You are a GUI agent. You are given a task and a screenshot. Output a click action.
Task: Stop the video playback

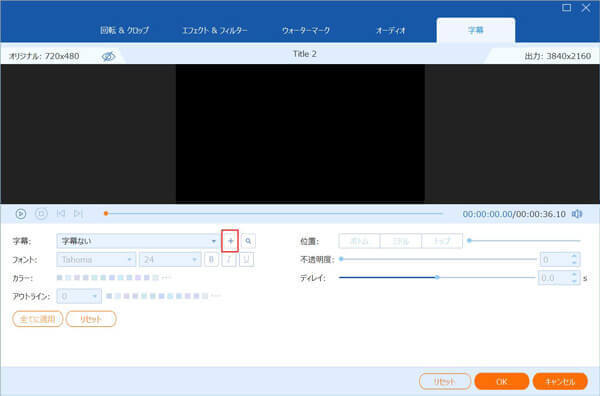point(41,213)
